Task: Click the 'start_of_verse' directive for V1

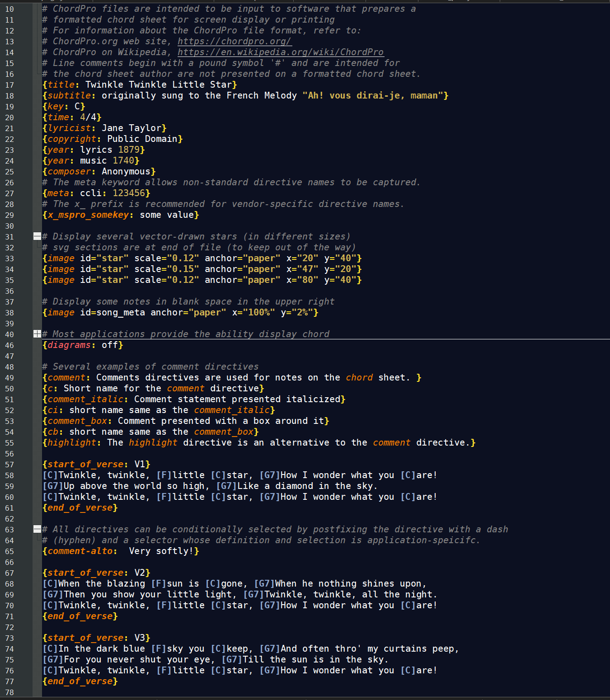Action: (x=85, y=464)
